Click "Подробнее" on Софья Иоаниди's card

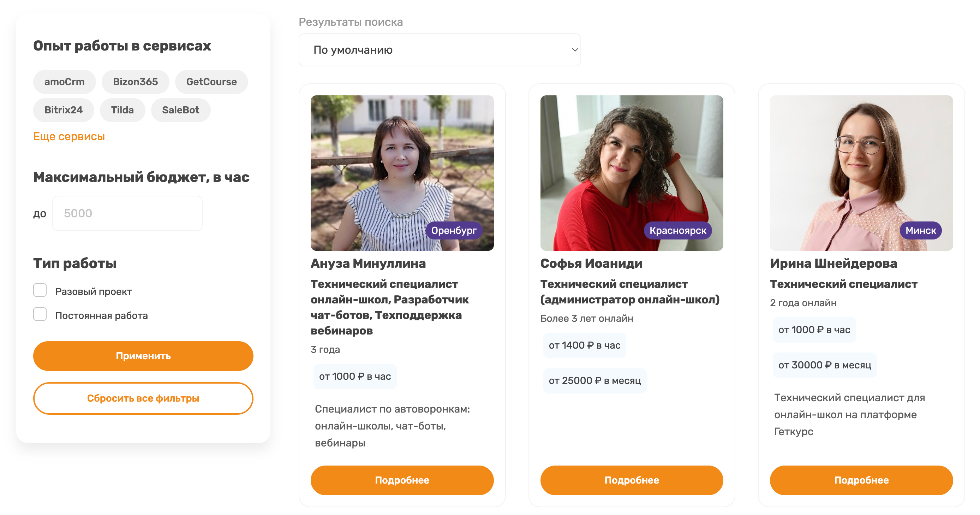[632, 480]
